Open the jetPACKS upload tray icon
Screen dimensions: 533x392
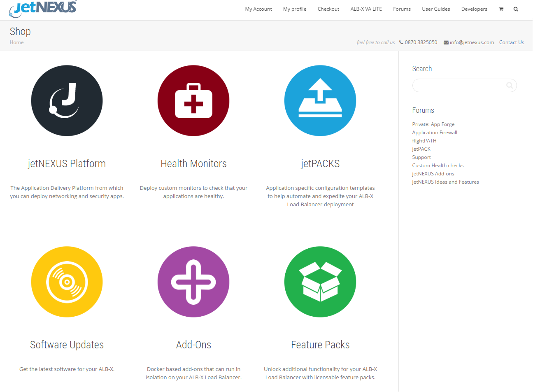[320, 100]
